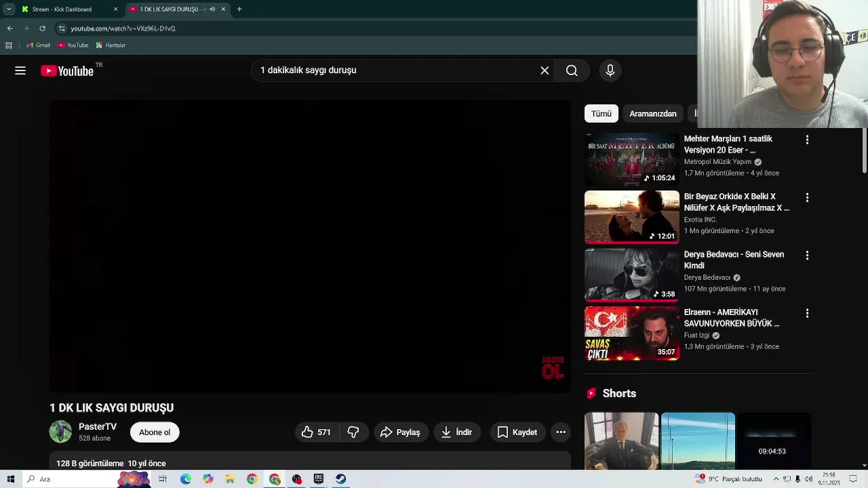The height and width of the screenshot is (488, 868).
Task: Open Epic Games Launcher from taskbar
Action: [x=319, y=479]
